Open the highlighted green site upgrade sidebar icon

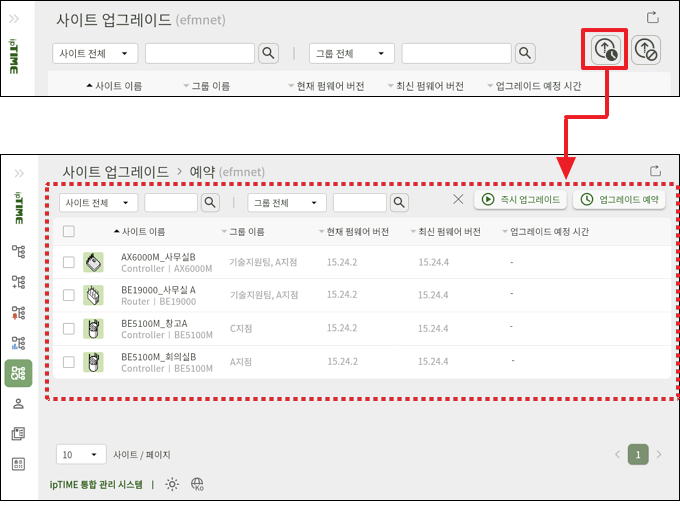(x=18, y=373)
